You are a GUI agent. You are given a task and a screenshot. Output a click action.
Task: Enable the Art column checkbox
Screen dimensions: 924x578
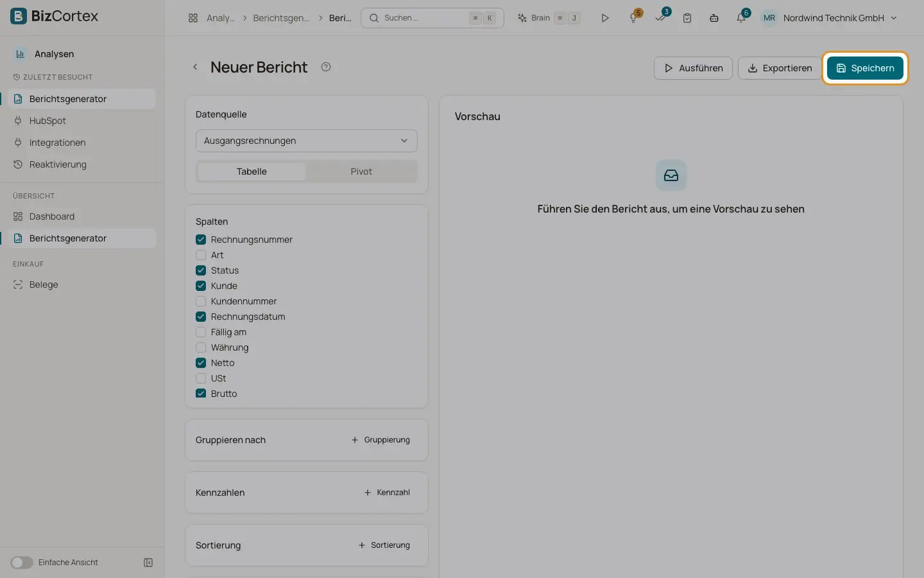(x=201, y=255)
